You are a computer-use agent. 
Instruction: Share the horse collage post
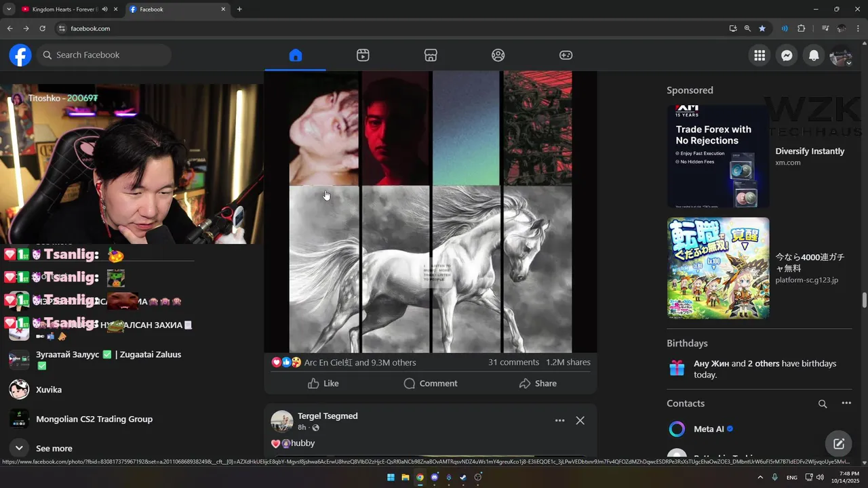click(x=538, y=384)
